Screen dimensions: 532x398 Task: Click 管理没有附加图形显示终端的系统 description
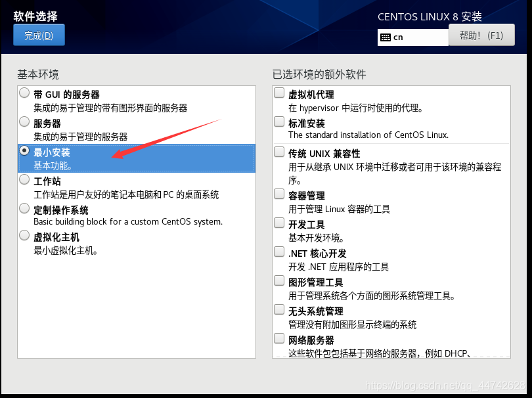tap(353, 324)
